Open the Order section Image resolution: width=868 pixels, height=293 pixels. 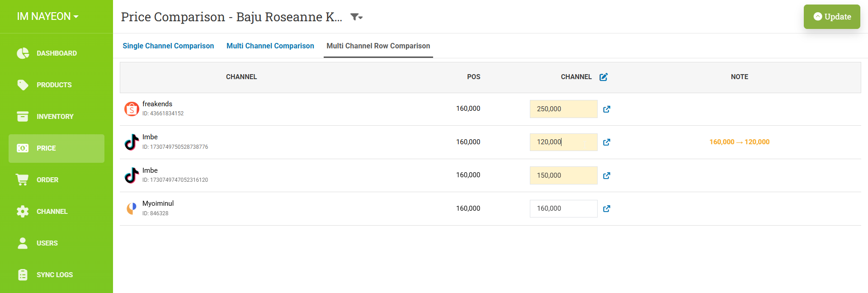pos(47,180)
